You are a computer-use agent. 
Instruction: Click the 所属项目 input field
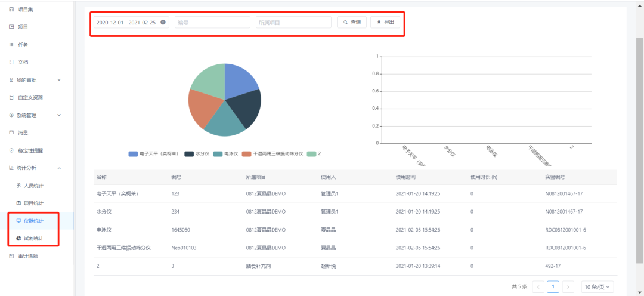tap(293, 22)
